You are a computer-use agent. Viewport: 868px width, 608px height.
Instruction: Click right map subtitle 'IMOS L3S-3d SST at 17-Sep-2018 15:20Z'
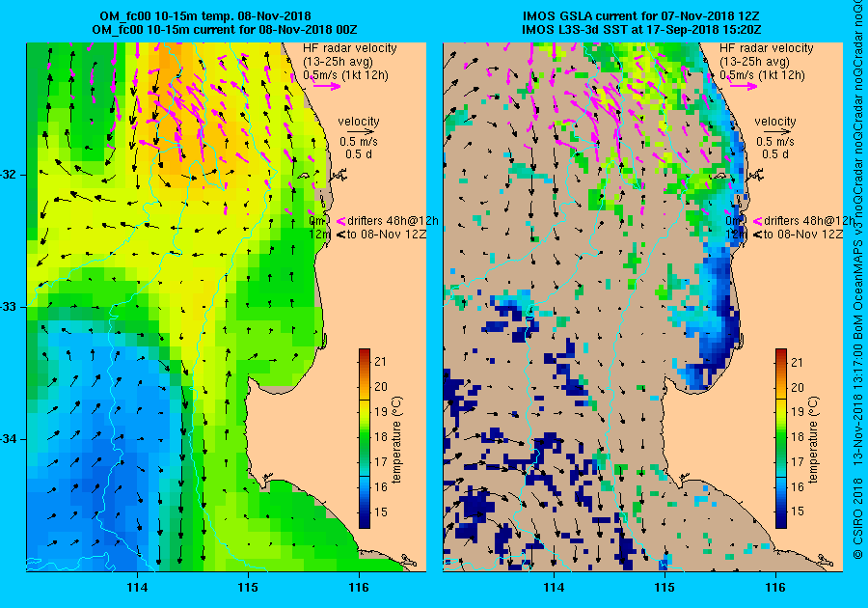pyautogui.click(x=641, y=29)
